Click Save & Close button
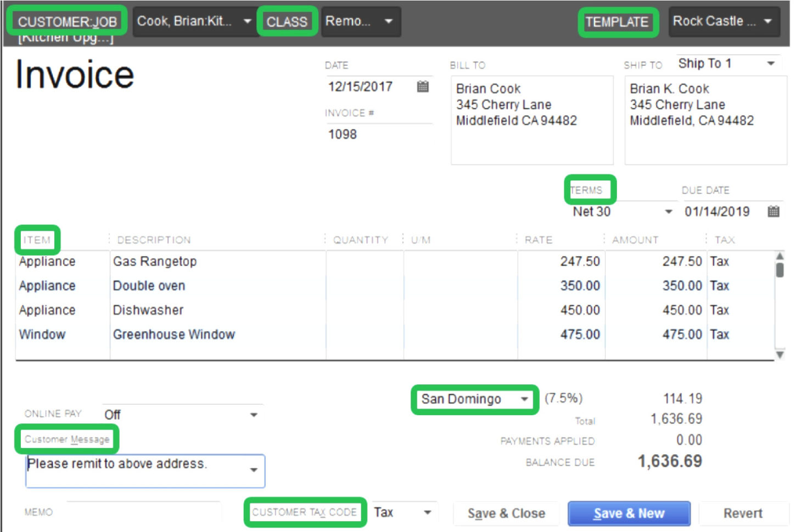The image size is (796, 532). click(506, 513)
